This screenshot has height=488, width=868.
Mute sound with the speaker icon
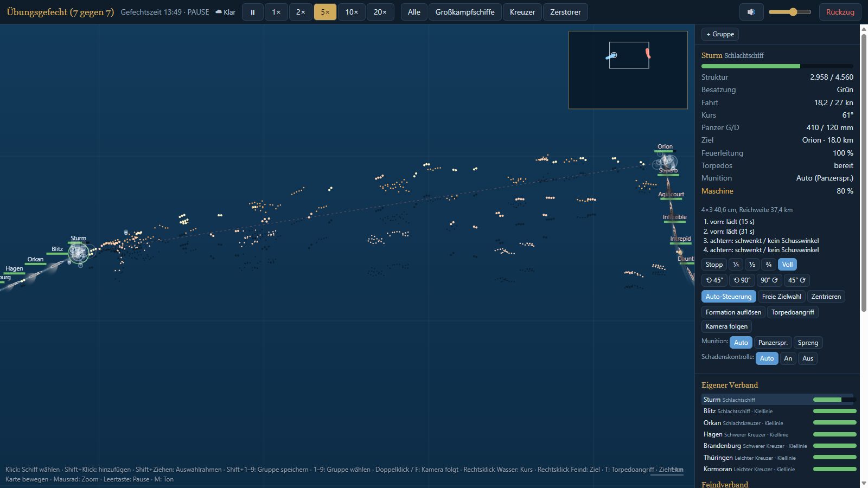click(x=751, y=12)
